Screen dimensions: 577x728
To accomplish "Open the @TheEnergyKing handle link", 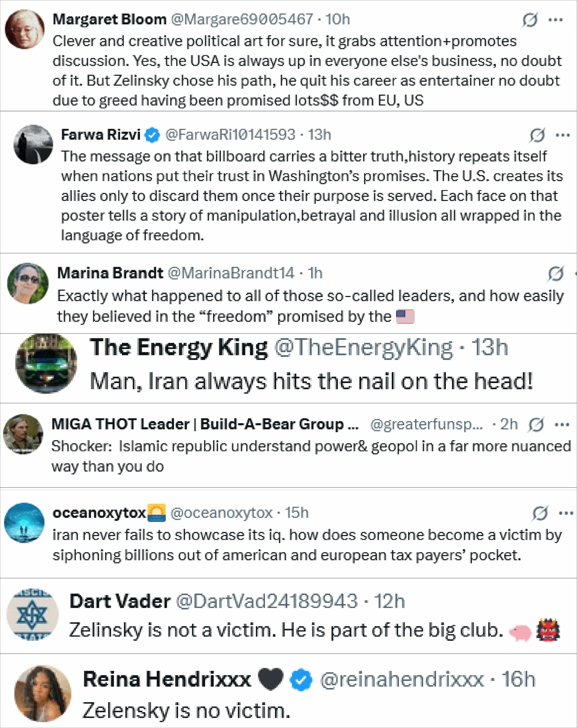I will [x=363, y=347].
